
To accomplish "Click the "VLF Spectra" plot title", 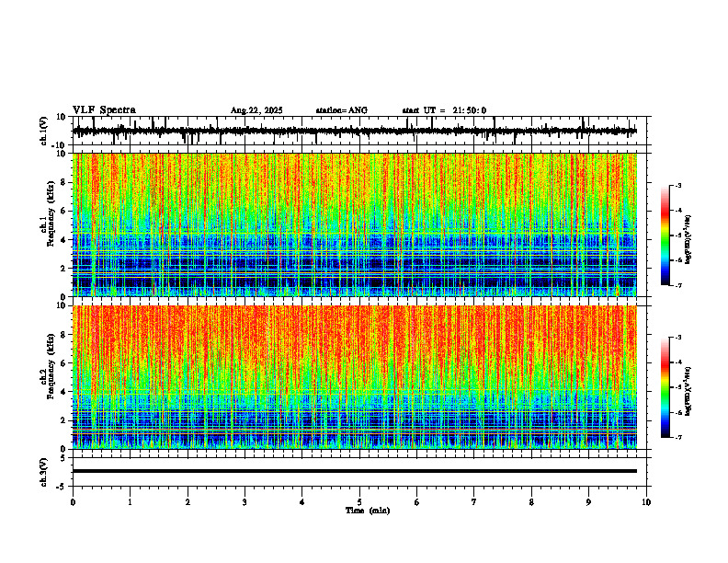I will point(104,110).
